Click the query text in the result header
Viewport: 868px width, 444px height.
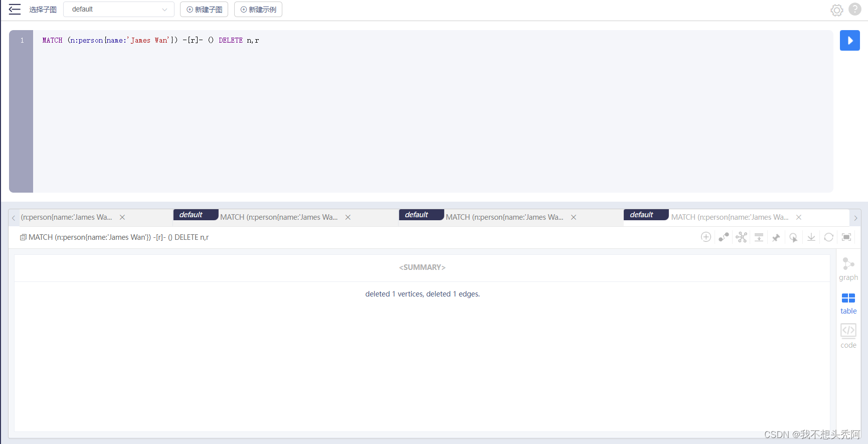(119, 237)
